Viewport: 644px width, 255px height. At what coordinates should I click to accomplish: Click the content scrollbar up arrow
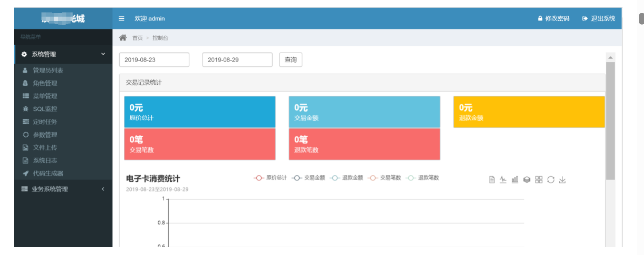(610, 57)
